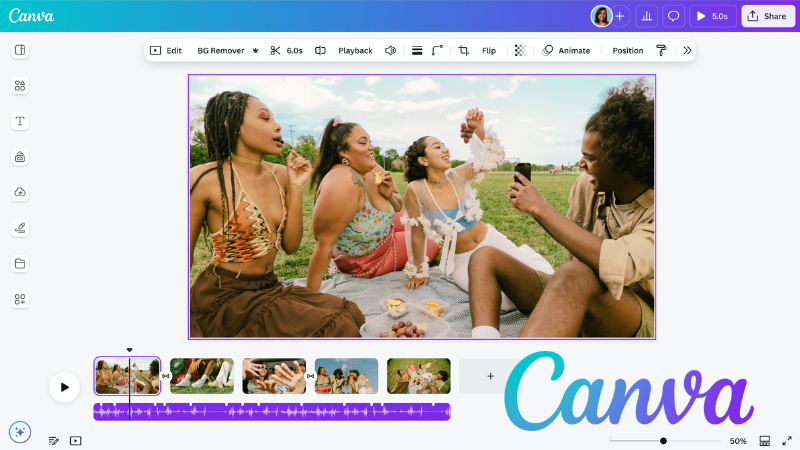800x450 pixels.
Task: Adjust the zoom slider handle
Action: [x=663, y=441]
